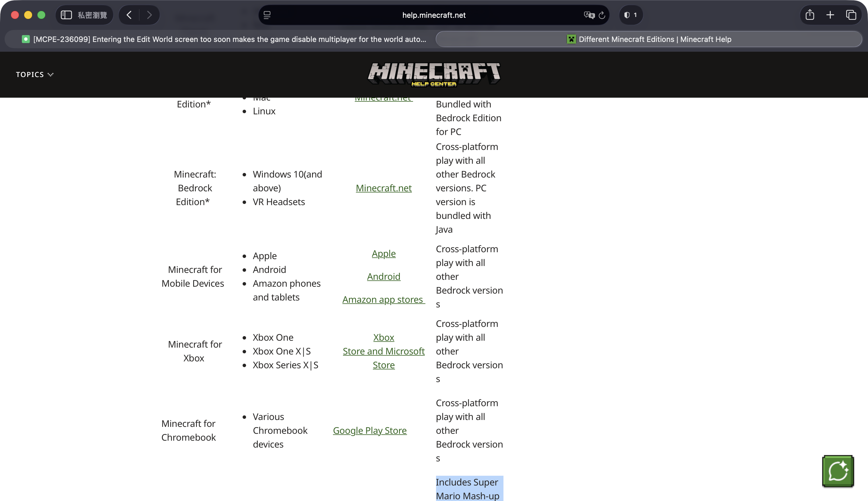
Task: Click the help.minecraft.net address field
Action: point(433,15)
